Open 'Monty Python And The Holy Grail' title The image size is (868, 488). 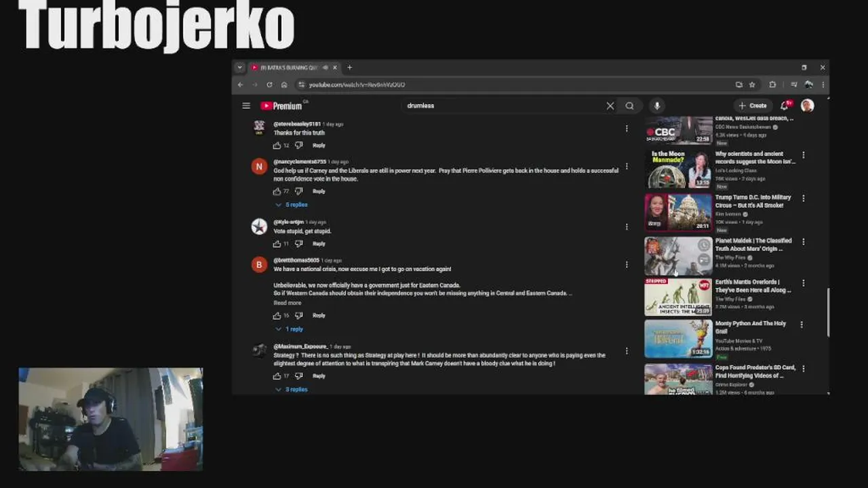(x=751, y=327)
